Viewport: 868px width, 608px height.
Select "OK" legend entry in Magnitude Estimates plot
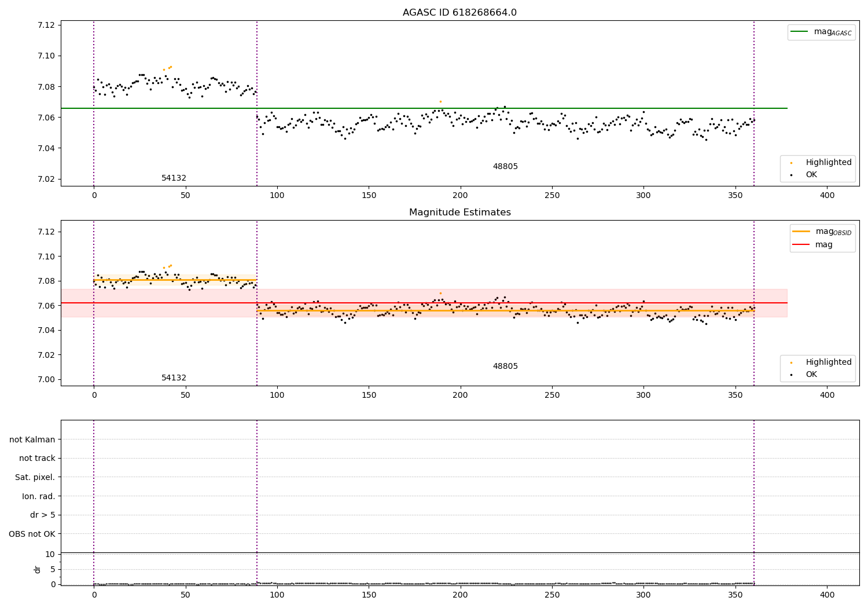pyautogui.click(x=803, y=374)
